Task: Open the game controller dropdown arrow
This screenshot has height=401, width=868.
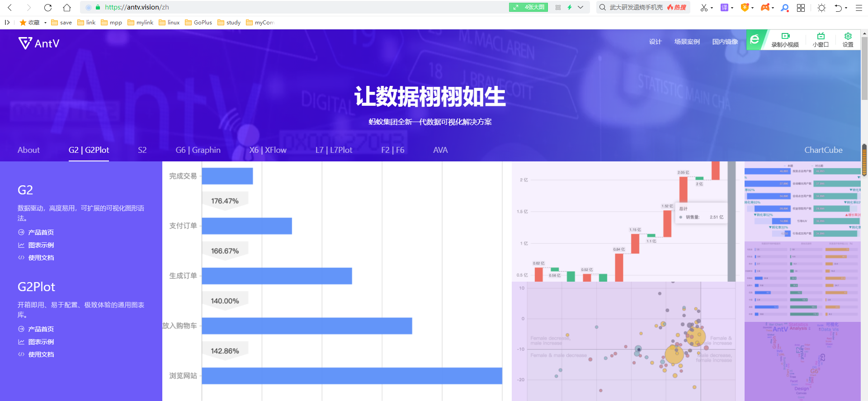Action: pyautogui.click(x=773, y=8)
